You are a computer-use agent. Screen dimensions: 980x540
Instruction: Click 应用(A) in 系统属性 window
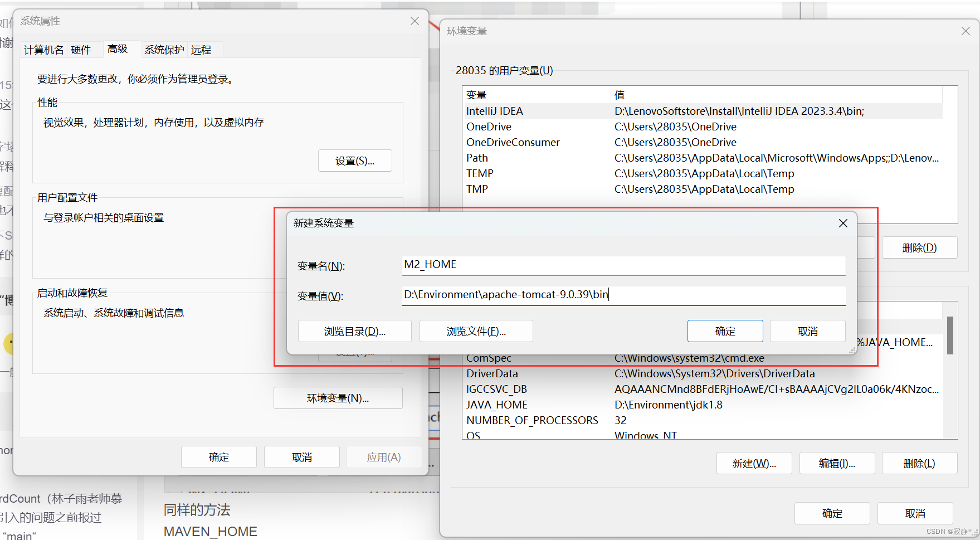click(384, 457)
